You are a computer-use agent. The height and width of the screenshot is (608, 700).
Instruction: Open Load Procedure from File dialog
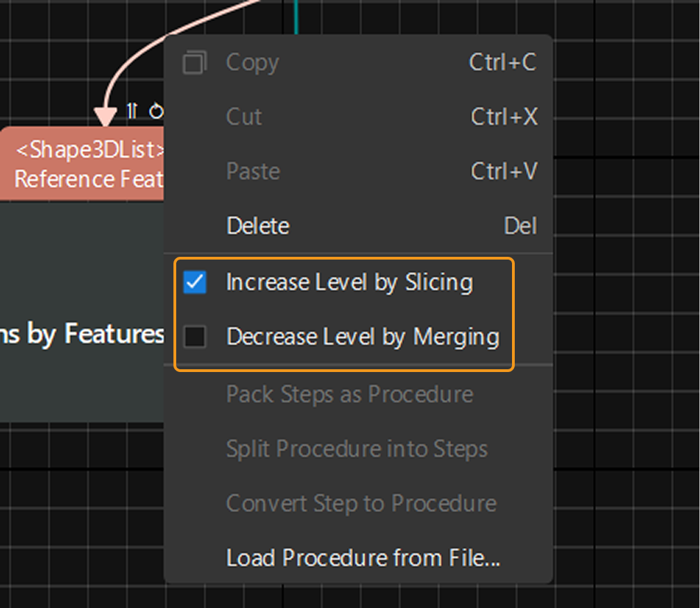[363, 557]
